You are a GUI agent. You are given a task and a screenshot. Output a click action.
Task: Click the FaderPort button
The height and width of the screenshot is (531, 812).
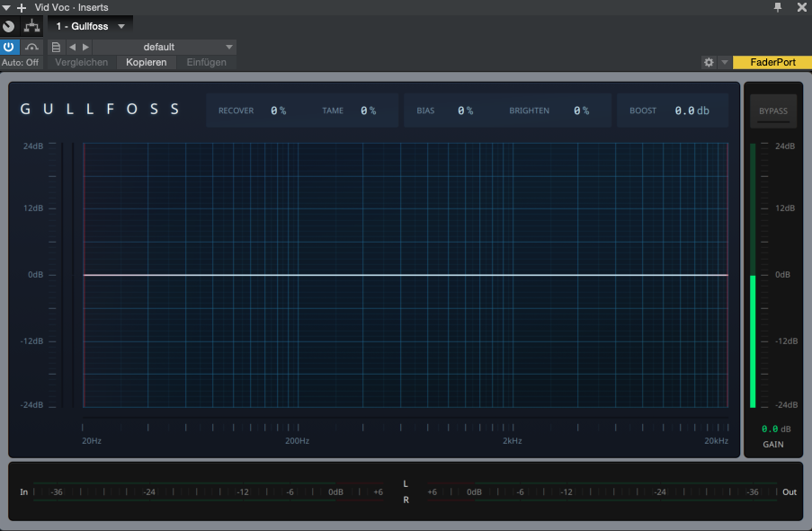tap(772, 62)
